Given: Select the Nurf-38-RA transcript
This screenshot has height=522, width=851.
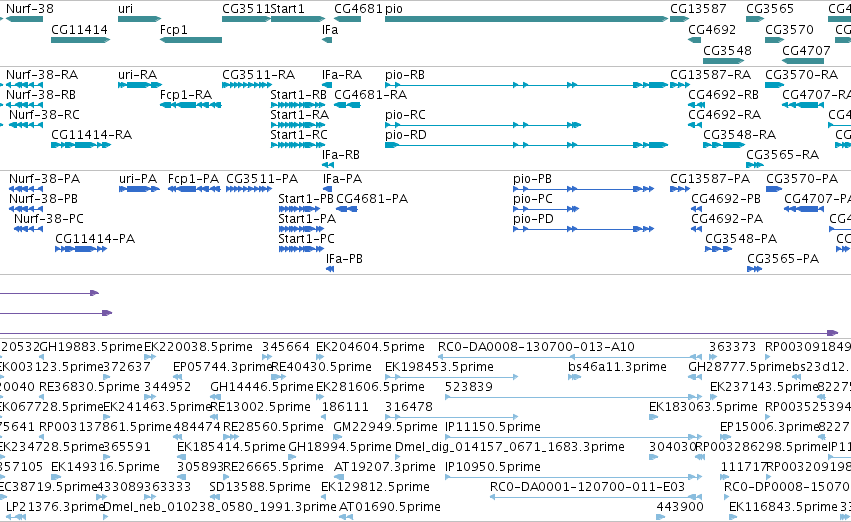Looking at the screenshot, I should click(x=24, y=85).
